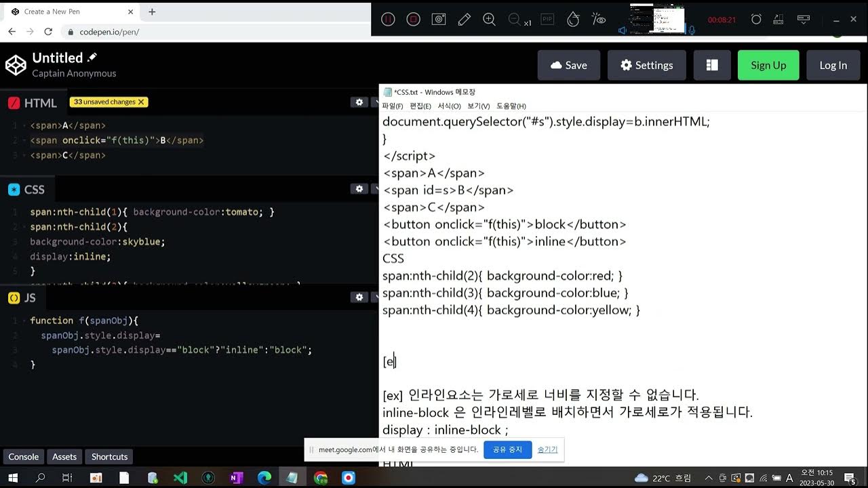Toggle the PIP mode icon
The width and height of the screenshot is (868, 488).
click(547, 20)
